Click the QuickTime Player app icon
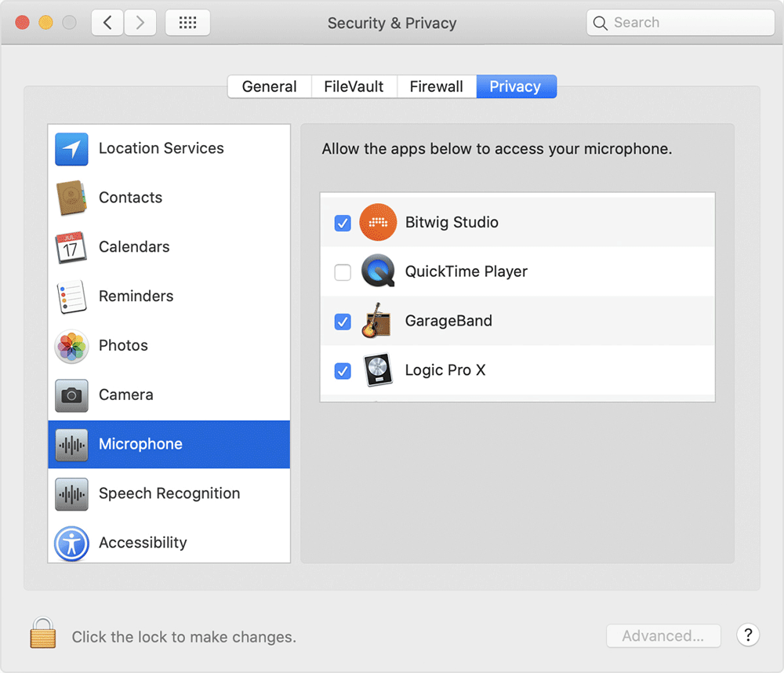The image size is (784, 673). (x=378, y=271)
